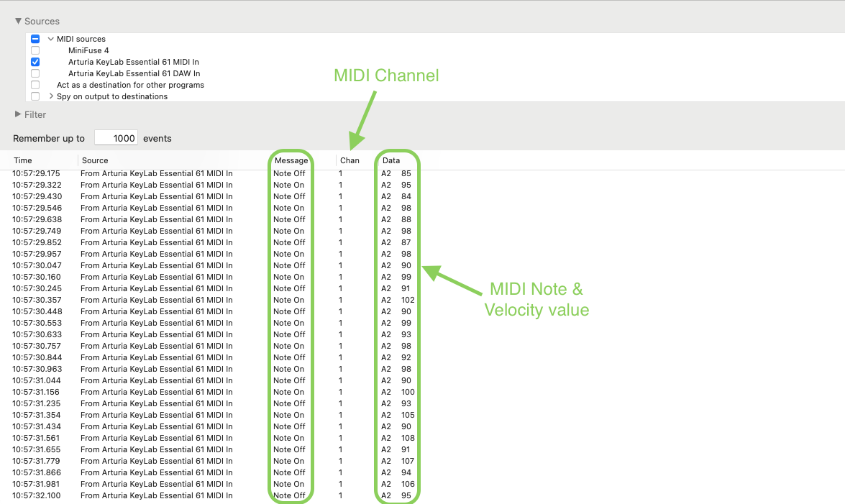Click Note On message at 10:57:30.553
Viewport: 845px width, 504px height.
[x=288, y=323]
